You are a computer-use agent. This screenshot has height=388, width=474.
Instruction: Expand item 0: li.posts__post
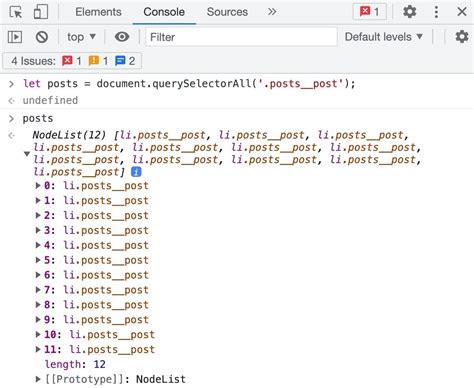(x=38, y=186)
